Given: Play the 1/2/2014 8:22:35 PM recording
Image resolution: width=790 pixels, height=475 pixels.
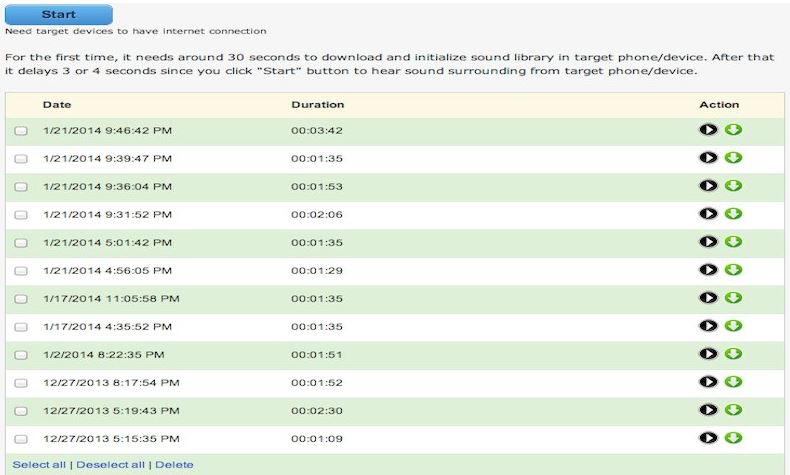Looking at the screenshot, I should tap(708, 354).
